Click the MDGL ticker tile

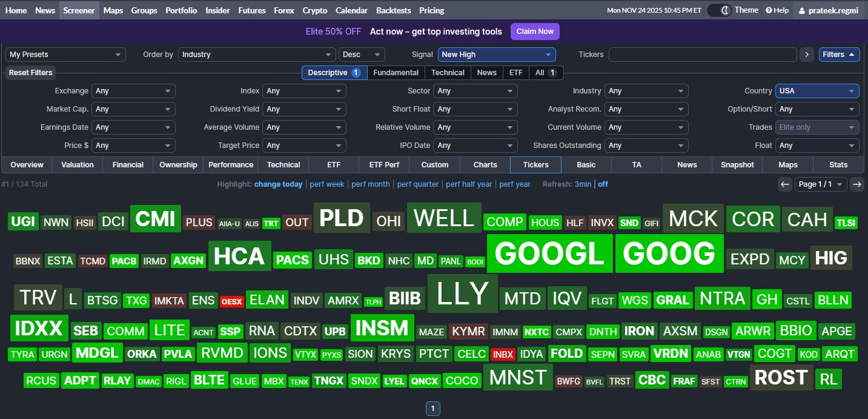98,353
